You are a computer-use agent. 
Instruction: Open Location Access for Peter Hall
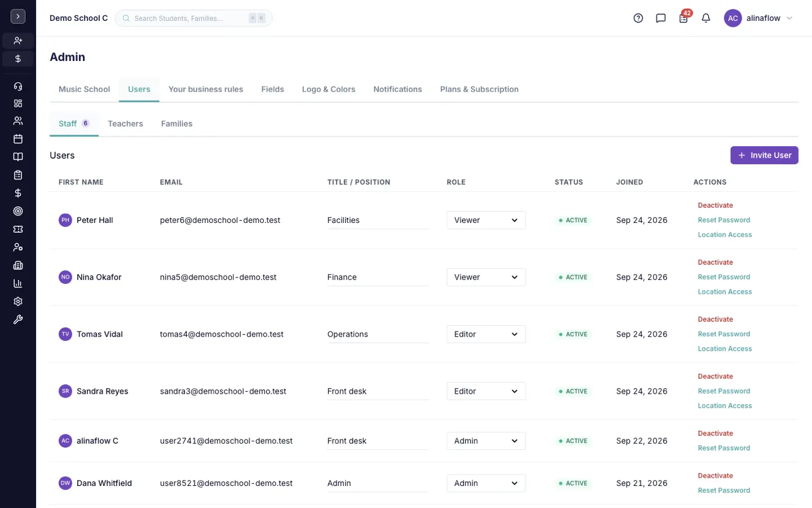pos(725,235)
